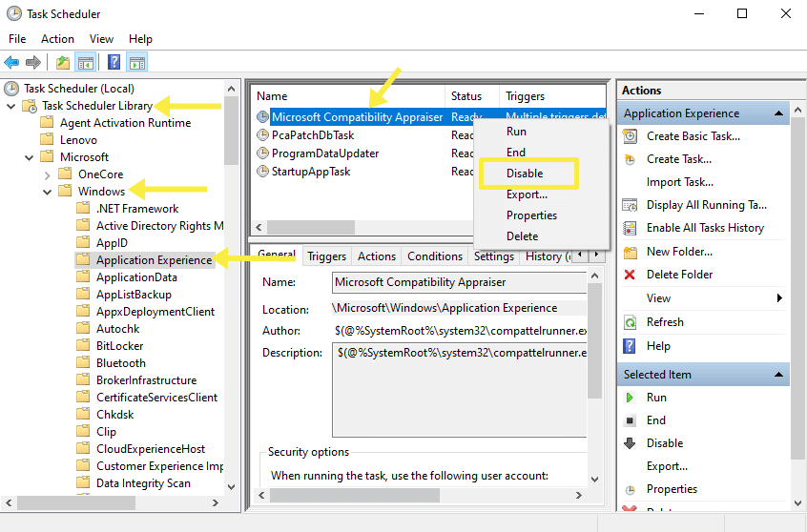807x532 pixels.
Task: Expand the OneCore folder node
Action: click(48, 175)
